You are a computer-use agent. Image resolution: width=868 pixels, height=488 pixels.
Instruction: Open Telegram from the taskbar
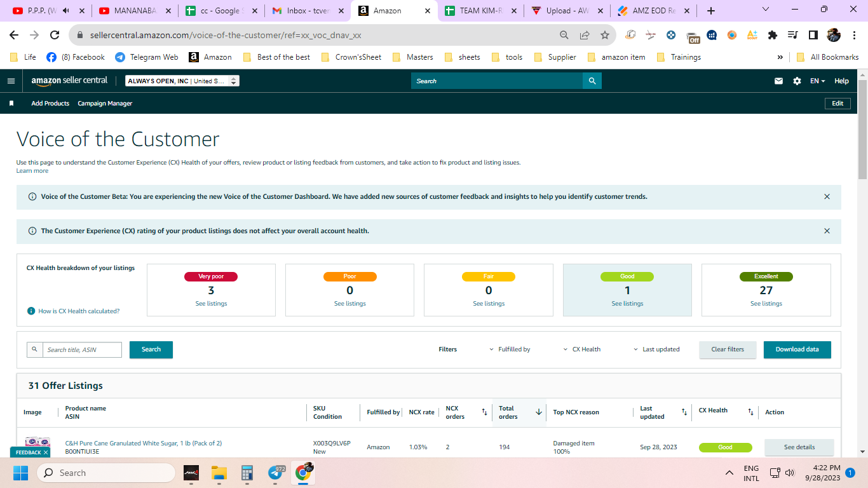[x=276, y=473]
